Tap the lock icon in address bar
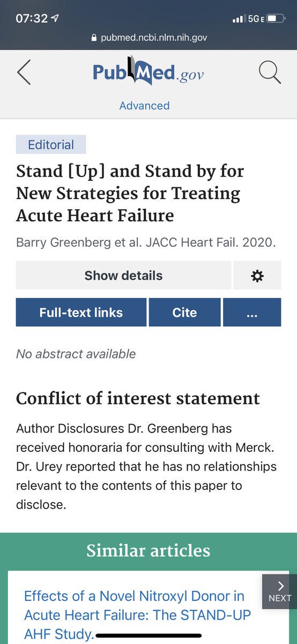This screenshot has width=297, height=644. pyautogui.click(x=95, y=38)
